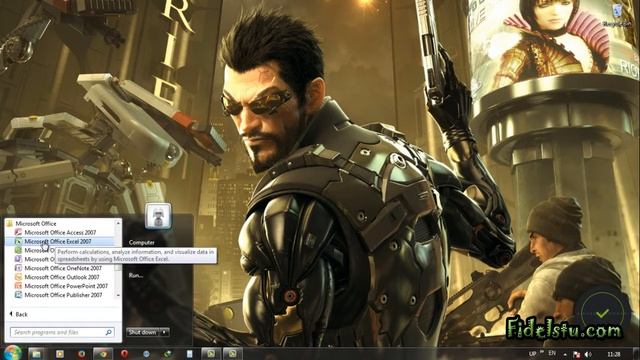Click the Excel 2007 program icon
The height and width of the screenshot is (360, 640).
(x=18, y=241)
